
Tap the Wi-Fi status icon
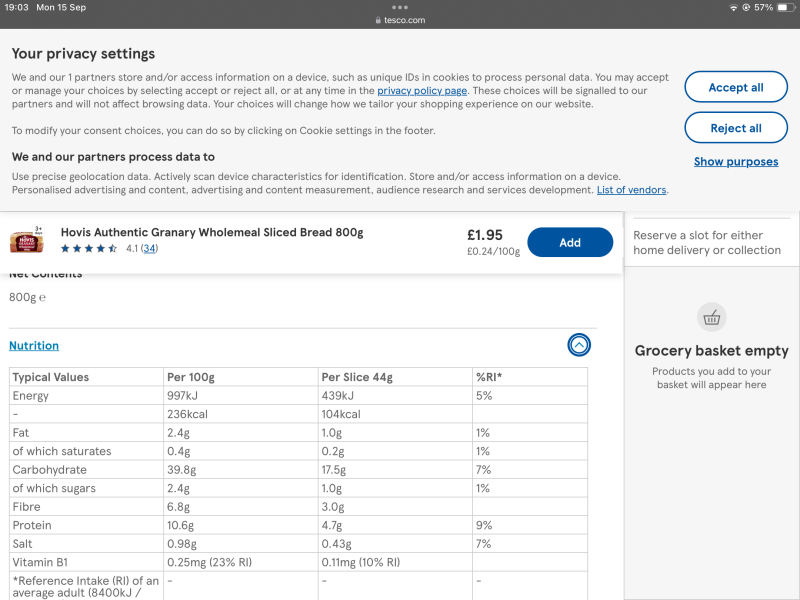click(733, 7)
